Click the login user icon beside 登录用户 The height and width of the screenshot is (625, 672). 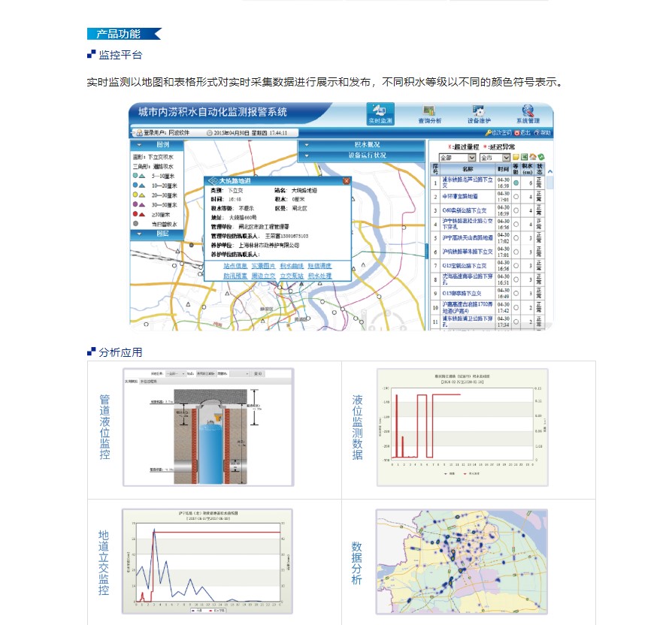pos(139,133)
